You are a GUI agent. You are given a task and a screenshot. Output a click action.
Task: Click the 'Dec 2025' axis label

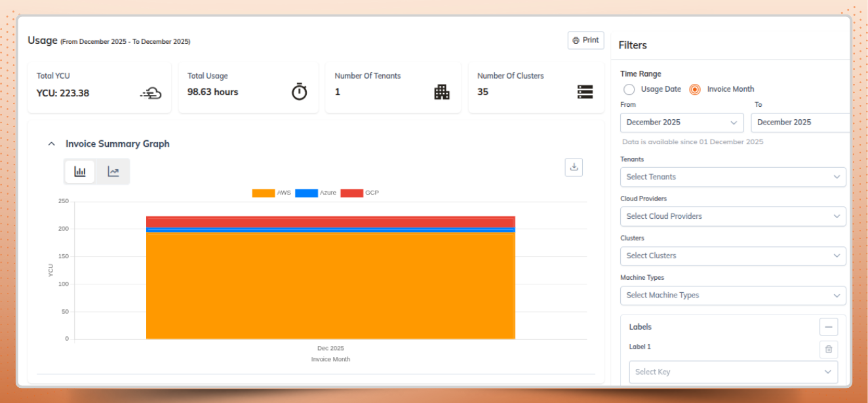click(x=330, y=348)
